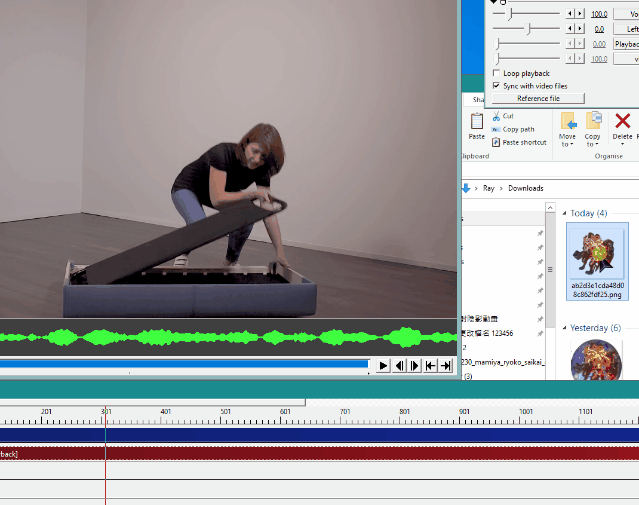Click the pin icon beside the 123456 item
This screenshot has width=639, height=505.
(x=540, y=333)
